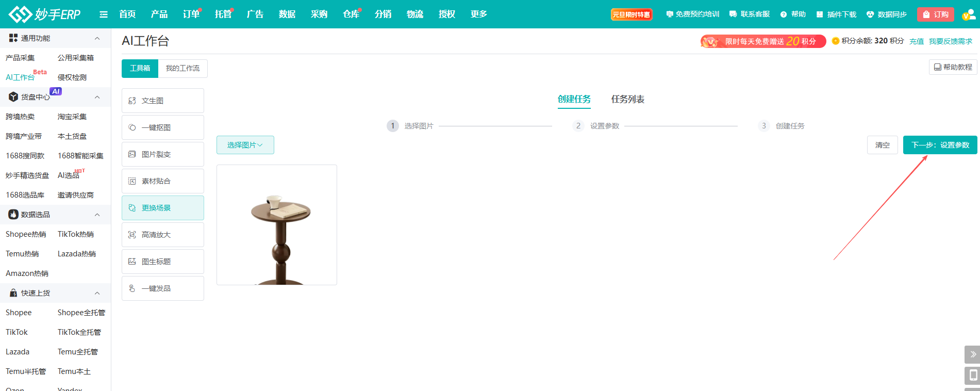The height and width of the screenshot is (391, 980).
Task: Open the 物流 menu
Action: point(415,14)
